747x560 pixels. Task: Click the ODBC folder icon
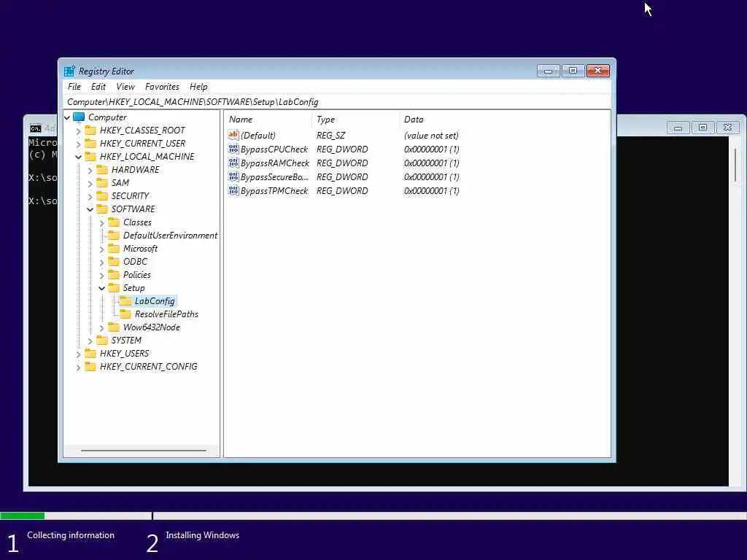(114, 262)
